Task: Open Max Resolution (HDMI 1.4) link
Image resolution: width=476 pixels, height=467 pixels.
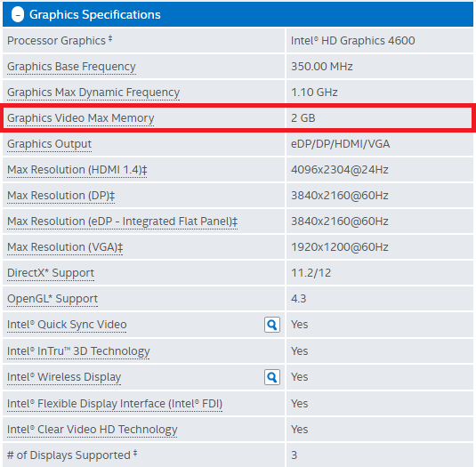Action: (x=77, y=170)
